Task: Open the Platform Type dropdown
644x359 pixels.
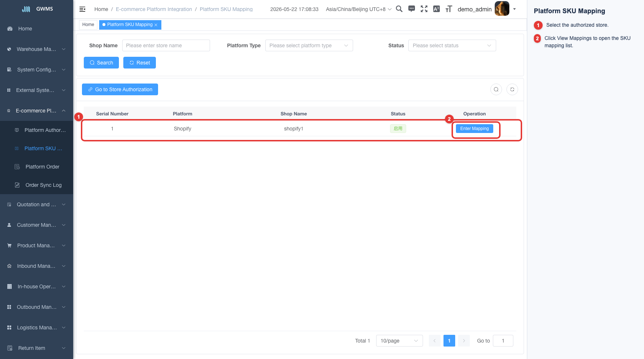Action: (309, 45)
